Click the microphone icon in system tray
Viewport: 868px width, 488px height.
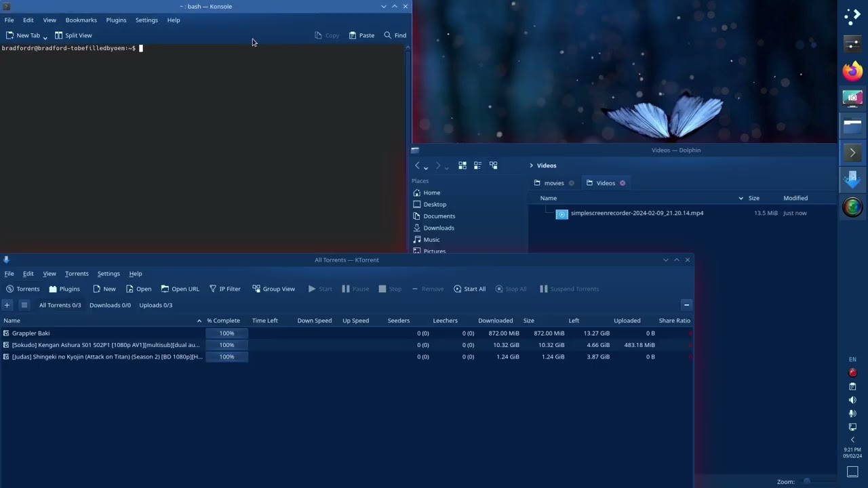[852, 413]
